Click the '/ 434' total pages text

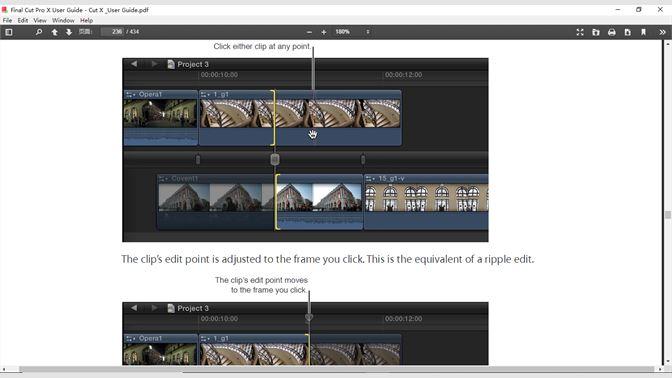[132, 32]
